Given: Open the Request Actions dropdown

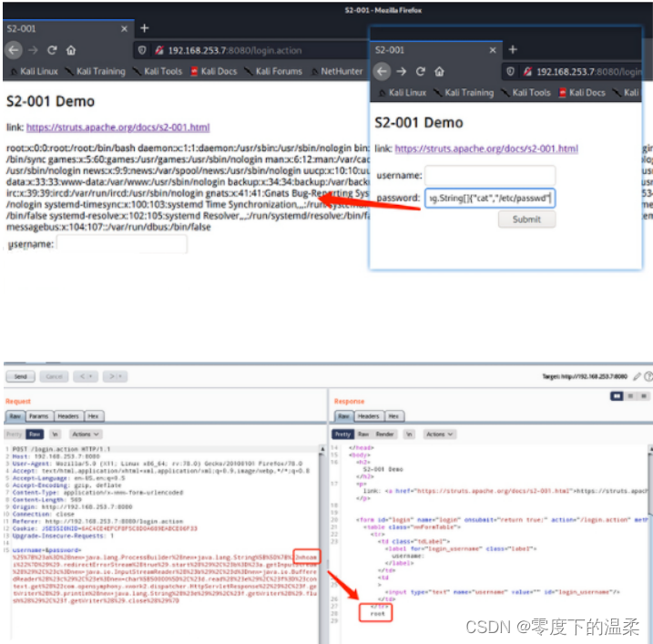Looking at the screenshot, I should pos(86,434).
